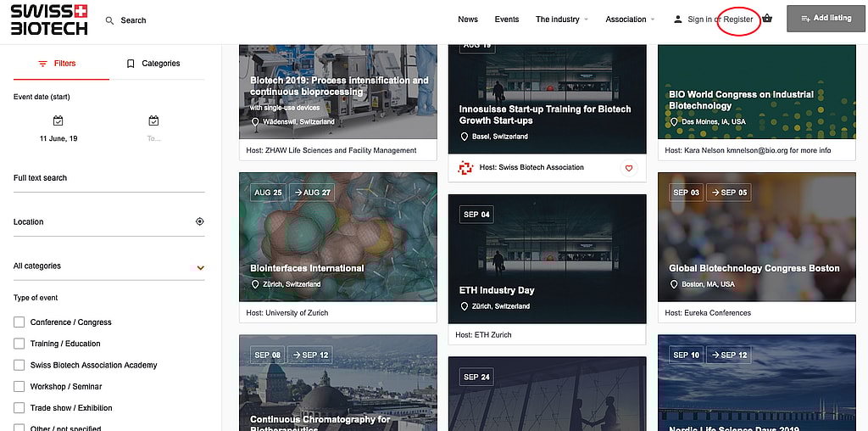This screenshot has height=431, width=868.
Task: Switch to the Categories tab
Action: point(153,64)
